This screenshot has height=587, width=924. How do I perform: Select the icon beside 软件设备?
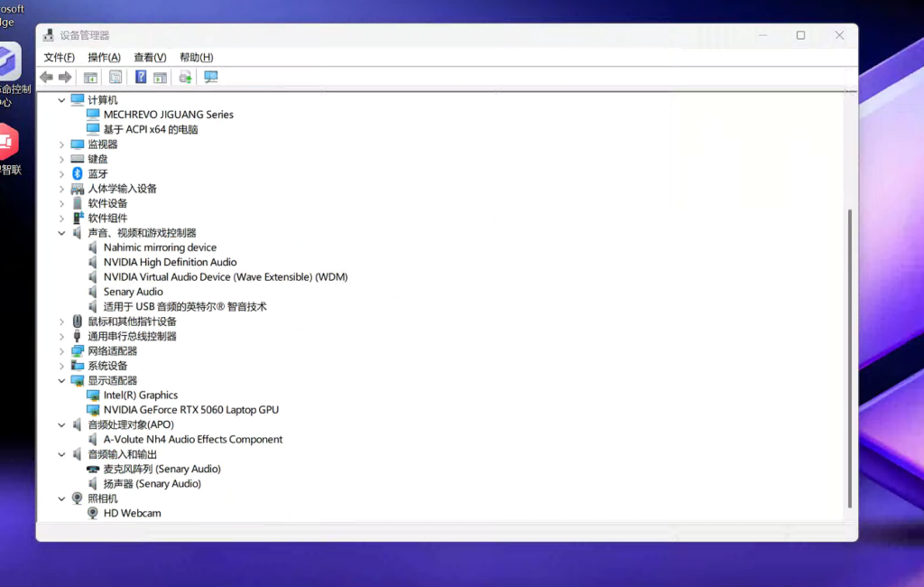coord(78,203)
